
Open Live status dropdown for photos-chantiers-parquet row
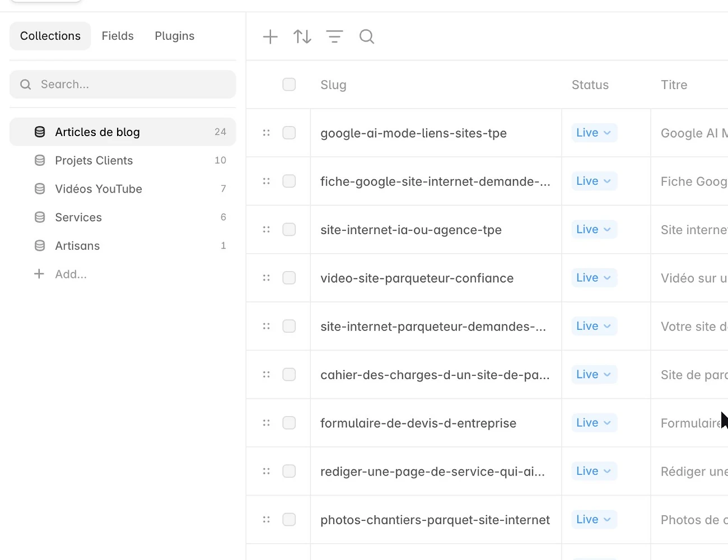(594, 520)
